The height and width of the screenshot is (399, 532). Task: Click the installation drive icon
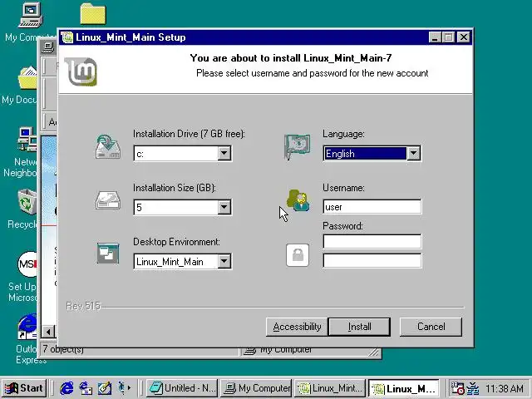[108, 147]
